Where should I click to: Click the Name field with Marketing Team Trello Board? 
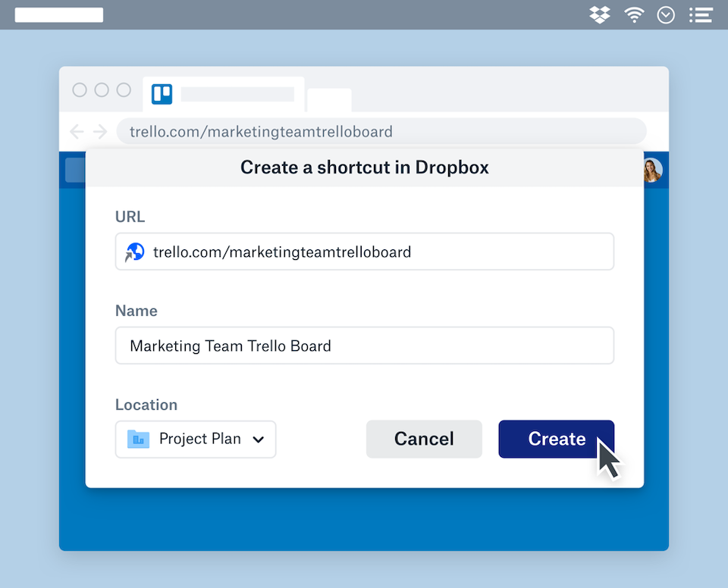tap(364, 346)
